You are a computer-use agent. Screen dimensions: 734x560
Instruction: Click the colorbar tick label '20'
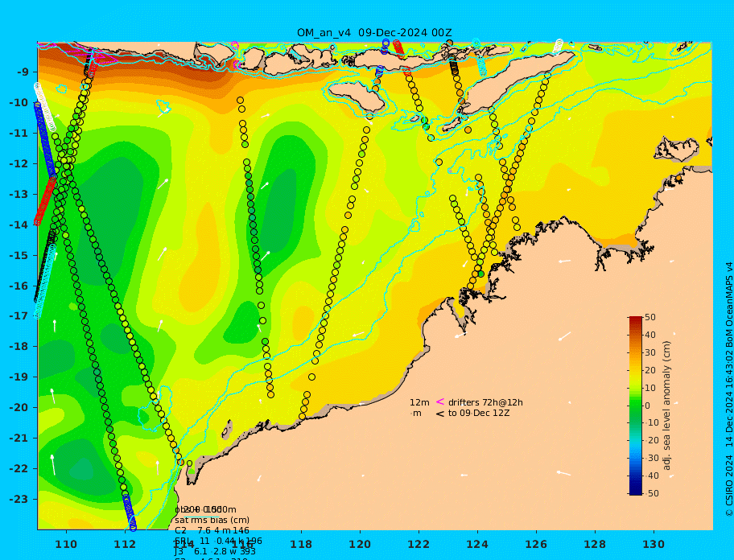pos(650,370)
